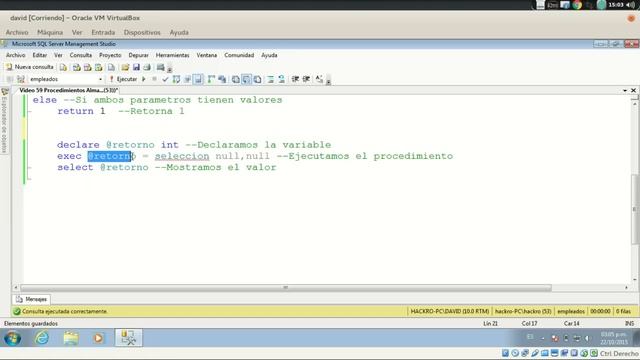Open SSMS Ayuda menu
640x360 pixels.
(x=269, y=55)
